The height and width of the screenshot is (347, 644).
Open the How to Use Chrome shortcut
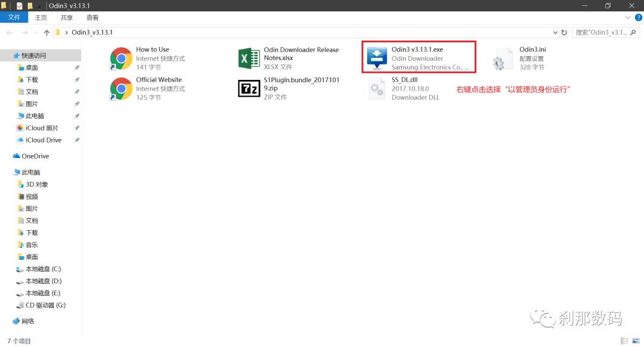coord(121,58)
